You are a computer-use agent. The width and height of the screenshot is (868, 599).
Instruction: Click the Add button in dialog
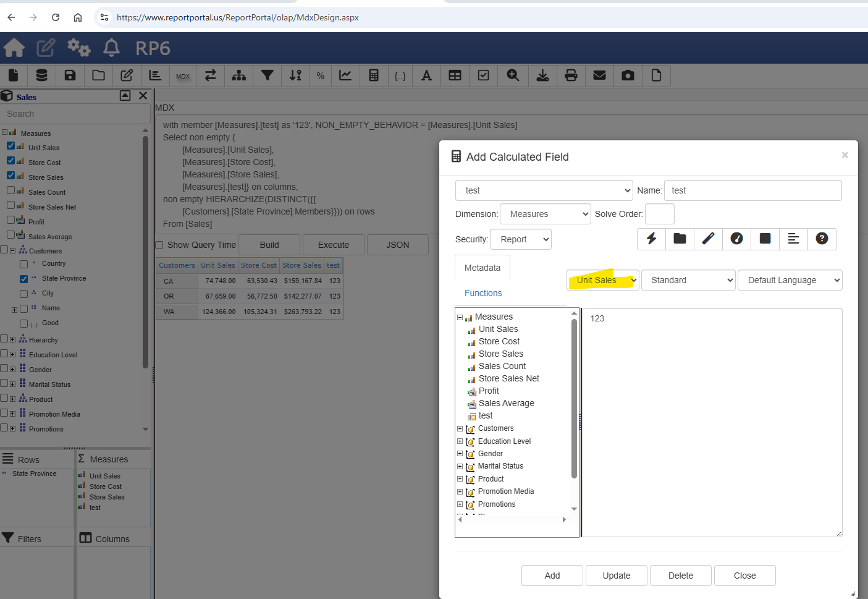pos(552,576)
